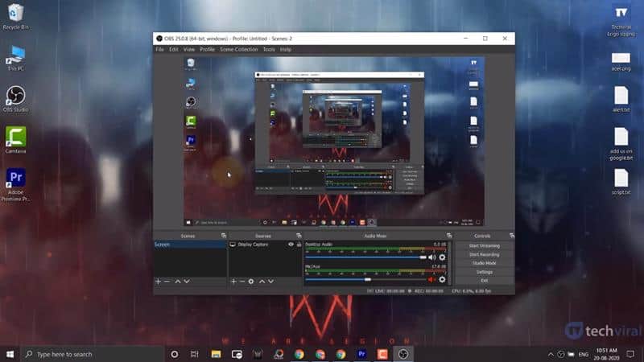Screen dimensions: 644x362
Task: Open OBS Settings from Controls
Action: click(x=485, y=272)
